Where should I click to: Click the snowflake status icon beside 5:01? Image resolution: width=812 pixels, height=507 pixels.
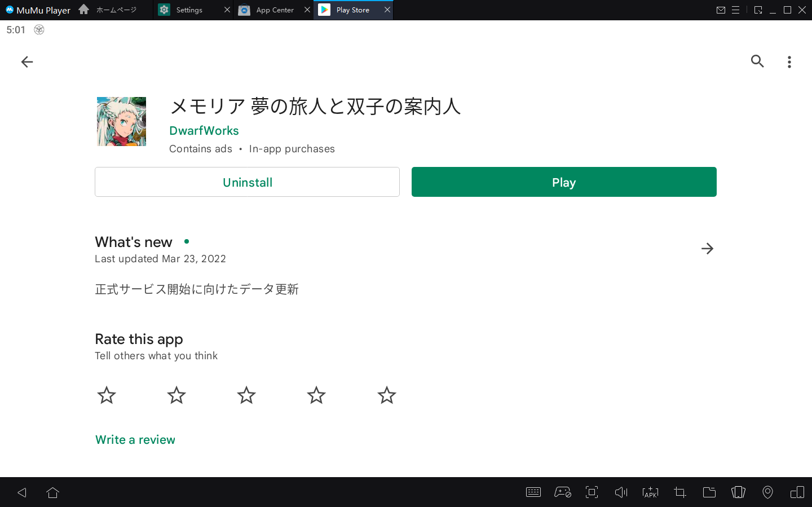[39, 30]
